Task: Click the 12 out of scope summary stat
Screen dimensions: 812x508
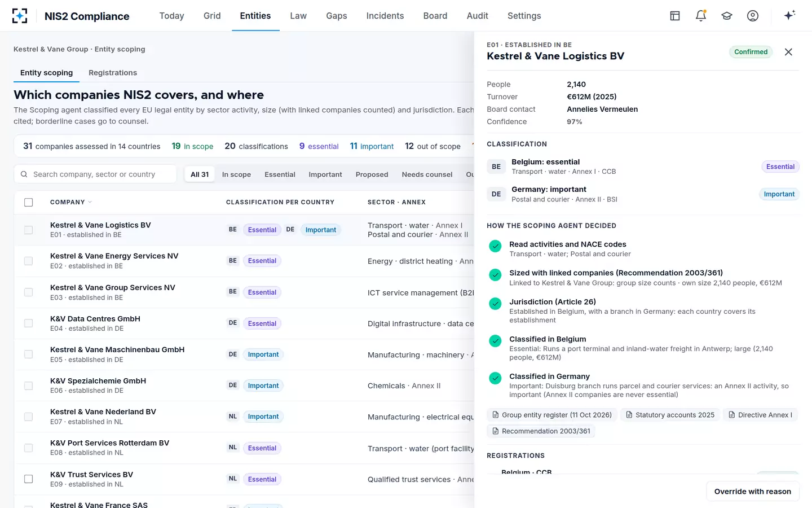Action: click(433, 146)
